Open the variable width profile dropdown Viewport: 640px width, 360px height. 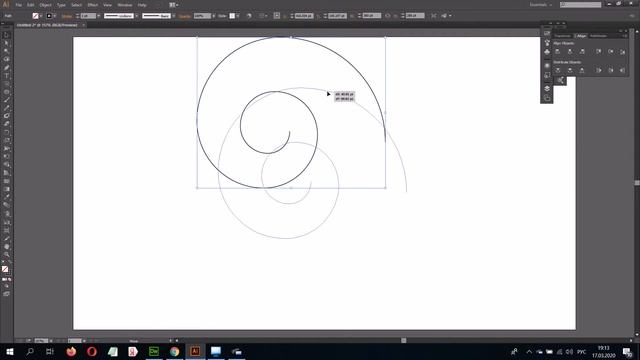point(137,16)
